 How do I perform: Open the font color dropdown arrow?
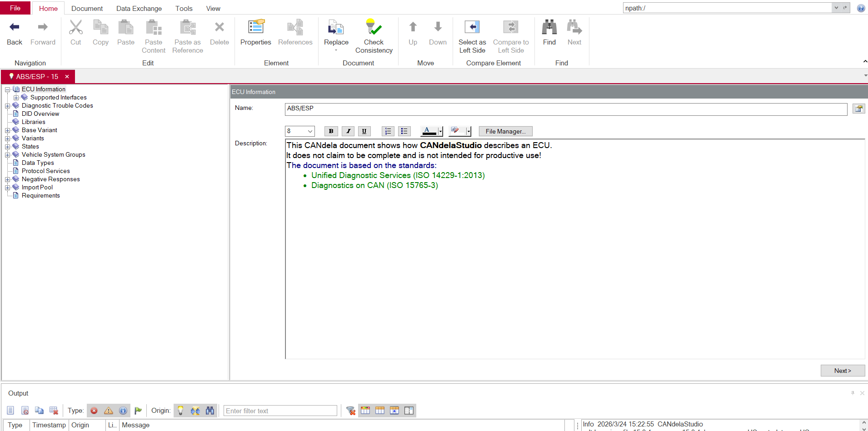440,131
